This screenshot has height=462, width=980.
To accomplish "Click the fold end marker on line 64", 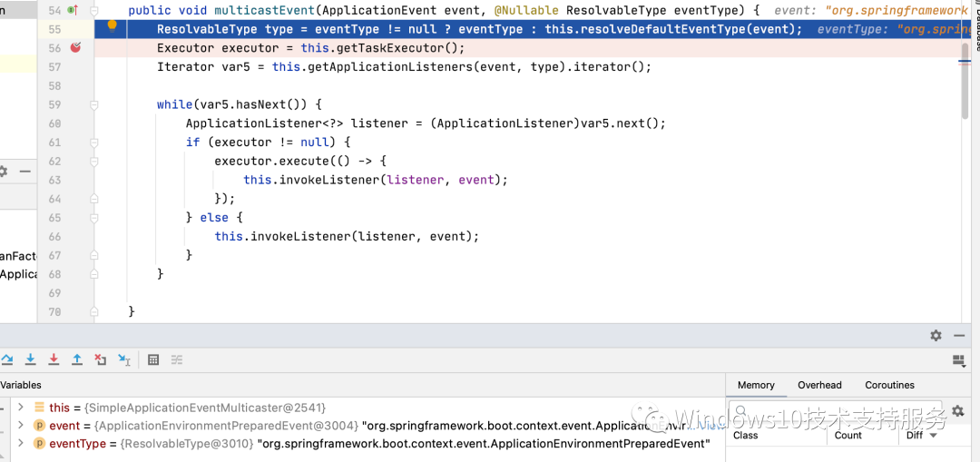I will pos(94,199).
